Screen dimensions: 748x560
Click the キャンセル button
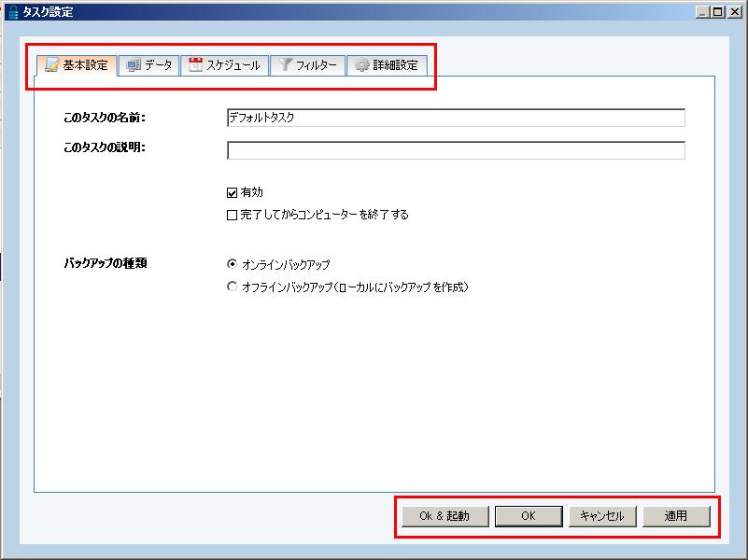pyautogui.click(x=602, y=516)
